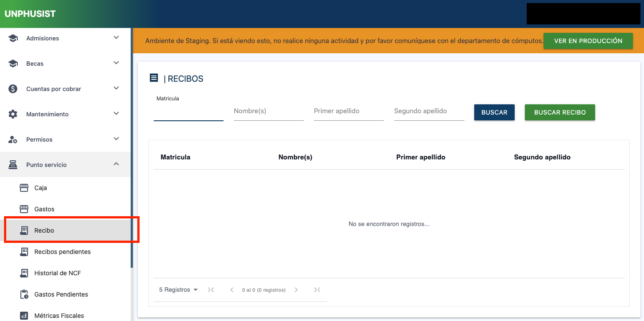Go to the last page of results

(316, 290)
